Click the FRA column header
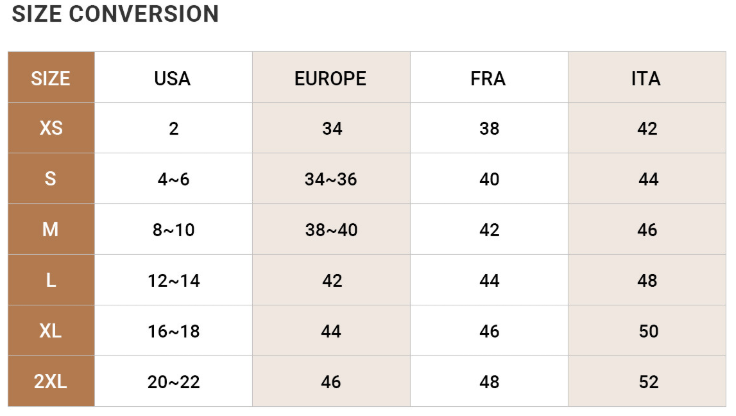This screenshot has width=736, height=416. pyautogui.click(x=489, y=77)
